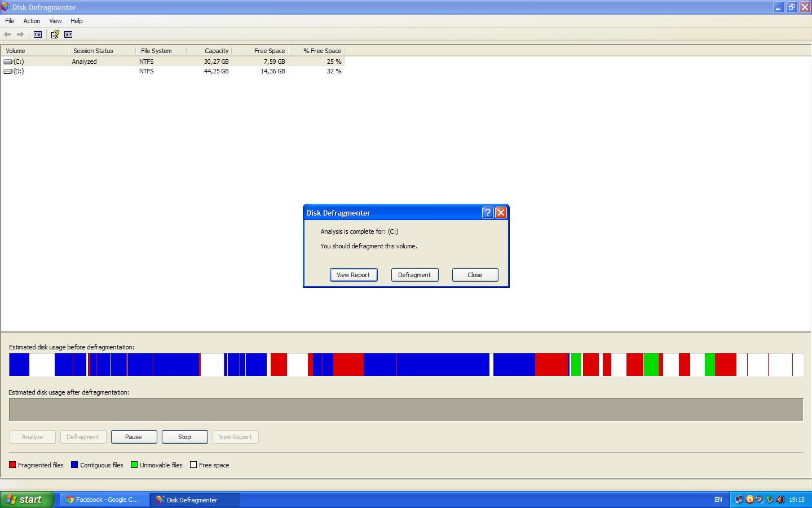
Task: Click the greyed-out View Report button beside Stop
Action: 235,437
